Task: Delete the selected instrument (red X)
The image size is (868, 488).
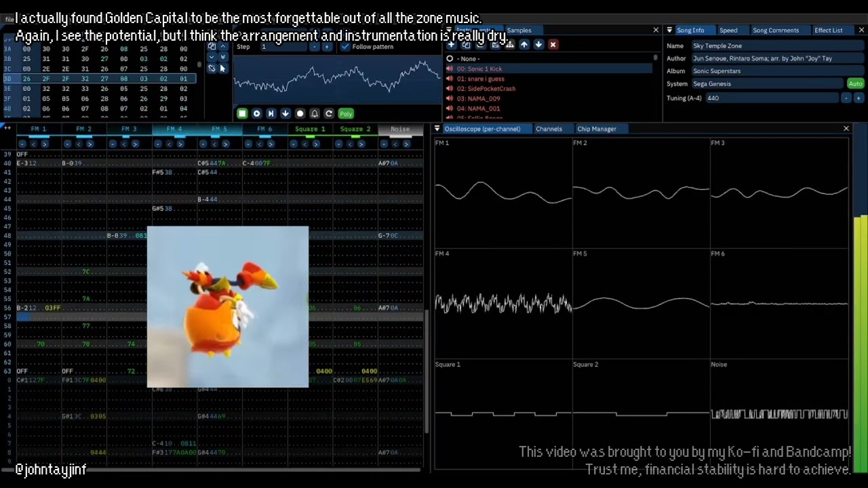Action: (553, 45)
